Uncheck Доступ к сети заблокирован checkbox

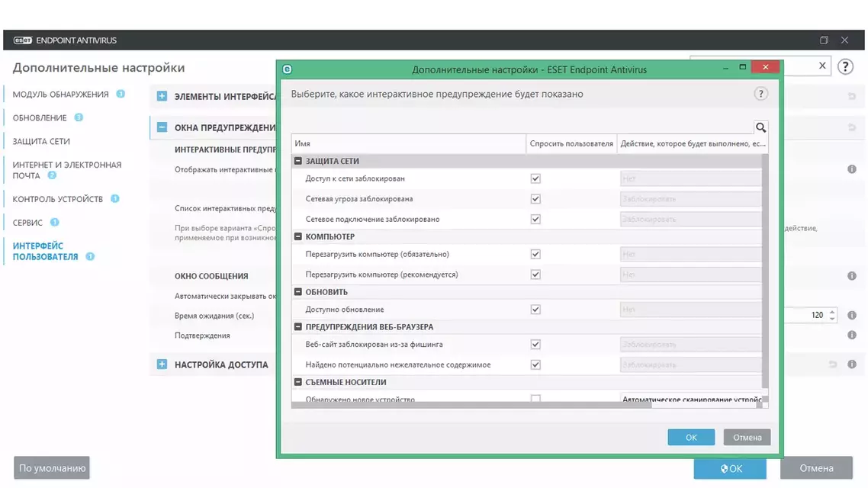tap(535, 178)
